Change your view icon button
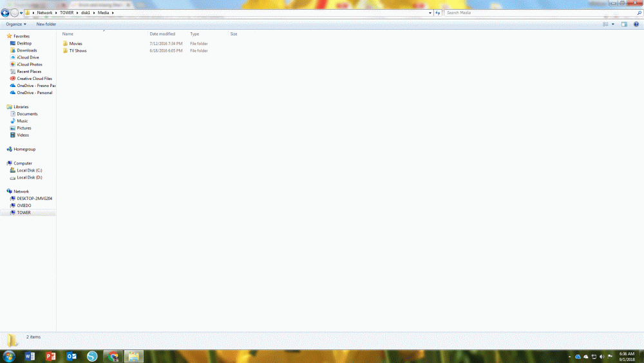Image resolution: width=644 pixels, height=363 pixels. [x=605, y=25]
